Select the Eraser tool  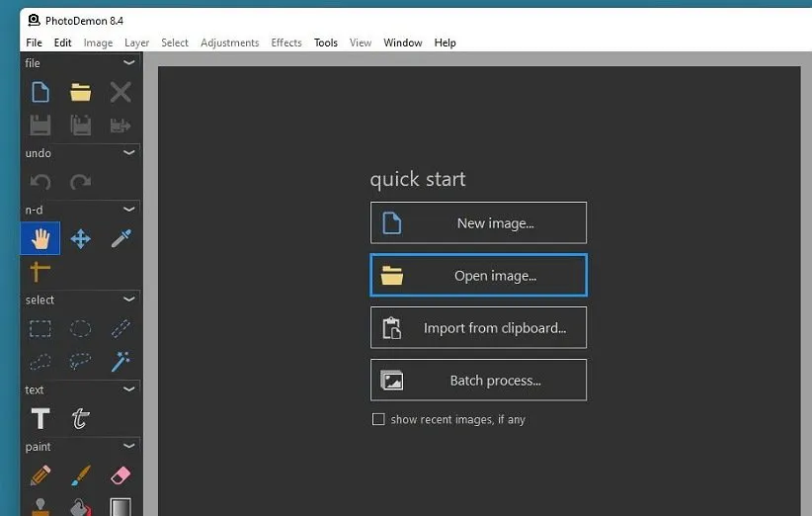coord(121,475)
